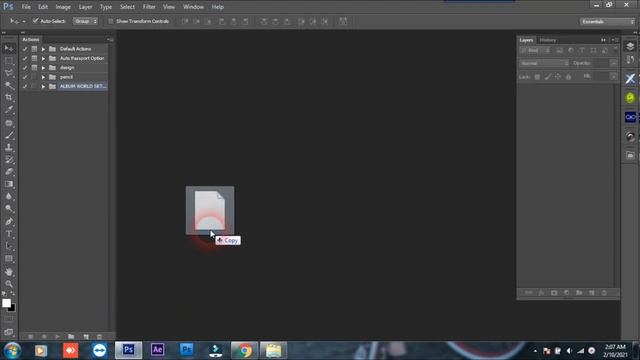Viewport: 640px width, 360px height.
Task: Toggle checkmark for Default Actions set
Action: [x=25, y=49]
